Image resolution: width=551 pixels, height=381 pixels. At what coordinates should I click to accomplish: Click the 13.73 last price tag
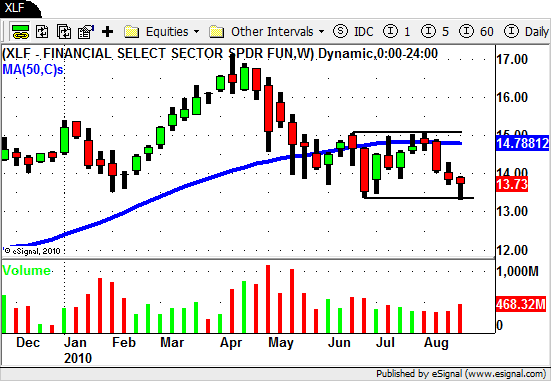[512, 184]
